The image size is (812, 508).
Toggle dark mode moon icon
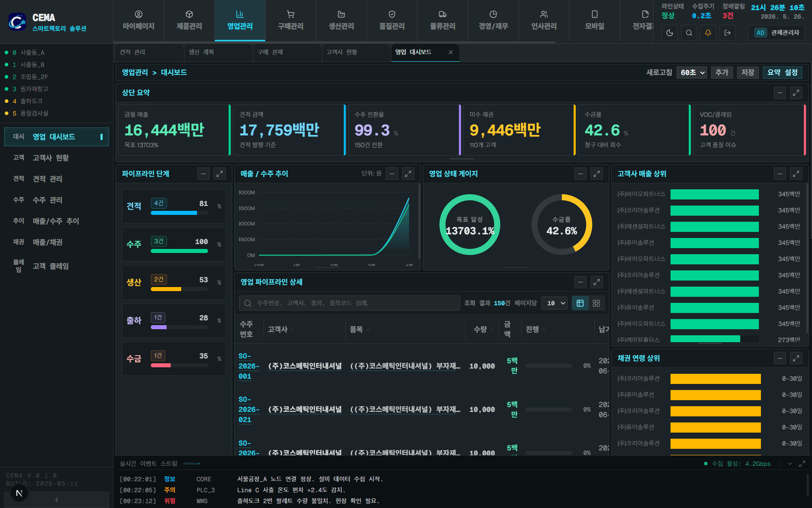tap(670, 33)
